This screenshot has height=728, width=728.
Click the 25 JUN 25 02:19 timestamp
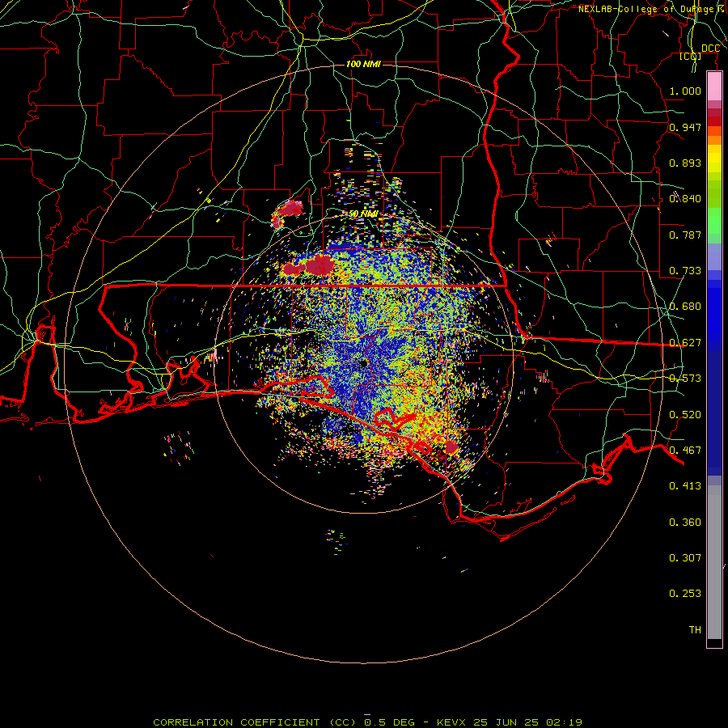click(x=528, y=722)
